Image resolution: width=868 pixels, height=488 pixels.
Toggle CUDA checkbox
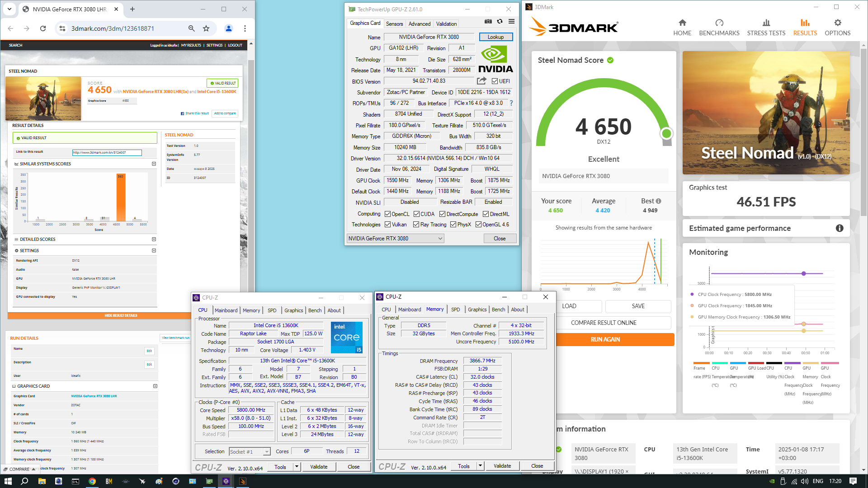coord(416,214)
